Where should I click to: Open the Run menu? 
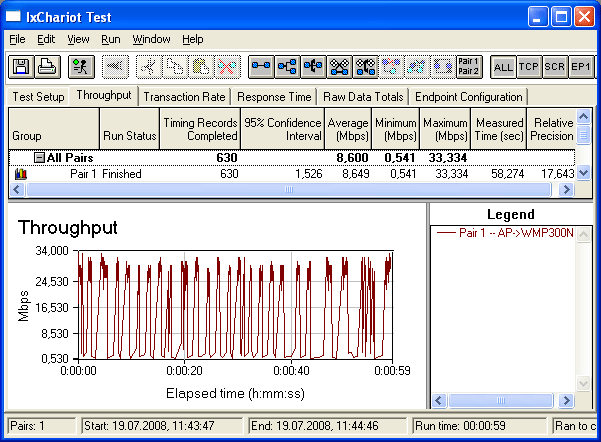[111, 39]
